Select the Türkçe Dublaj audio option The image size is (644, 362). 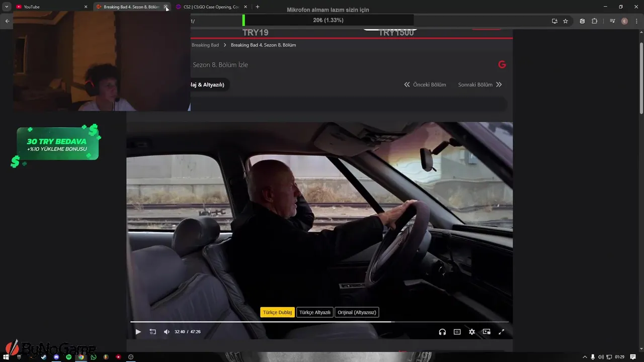click(277, 312)
